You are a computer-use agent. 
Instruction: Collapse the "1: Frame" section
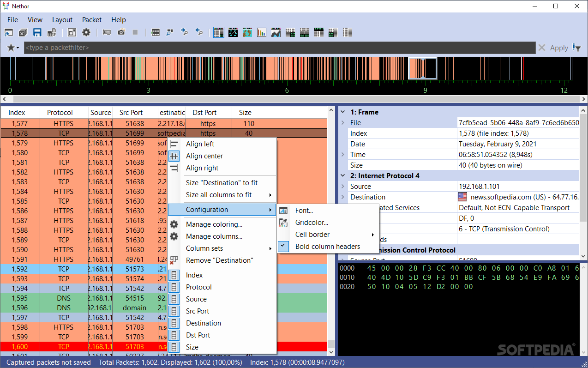tap(343, 112)
